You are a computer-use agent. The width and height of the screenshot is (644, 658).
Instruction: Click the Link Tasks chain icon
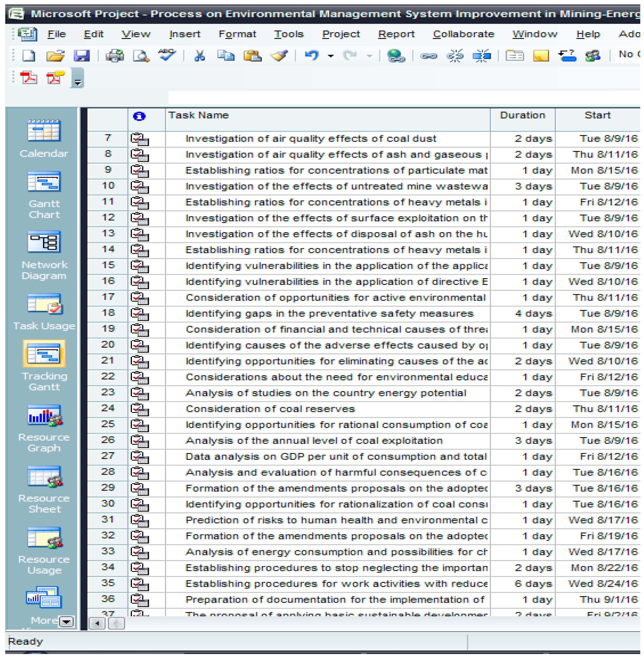[428, 55]
